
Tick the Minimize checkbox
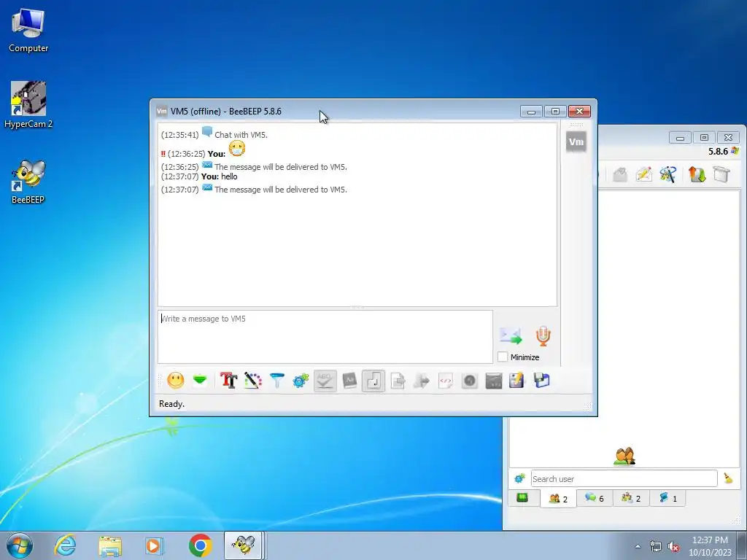pos(503,357)
